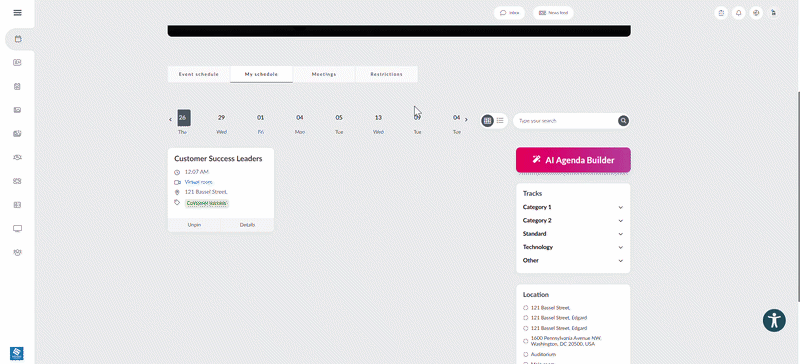Screen dimensions: 800x364
Task: Select the My schedule tab
Action: 261,74
